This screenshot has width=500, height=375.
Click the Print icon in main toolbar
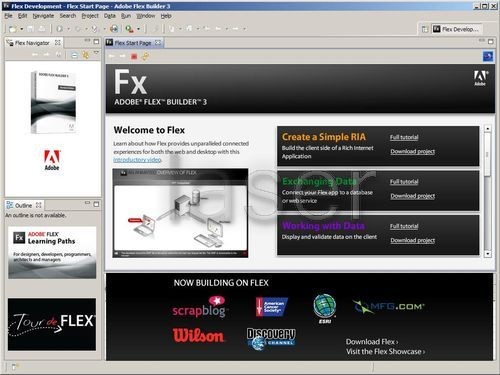coord(42,29)
